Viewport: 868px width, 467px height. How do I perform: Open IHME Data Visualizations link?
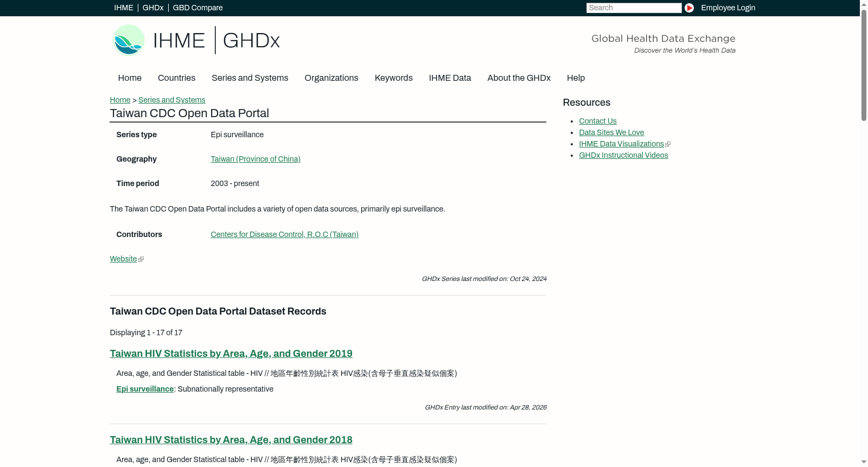[x=621, y=144]
